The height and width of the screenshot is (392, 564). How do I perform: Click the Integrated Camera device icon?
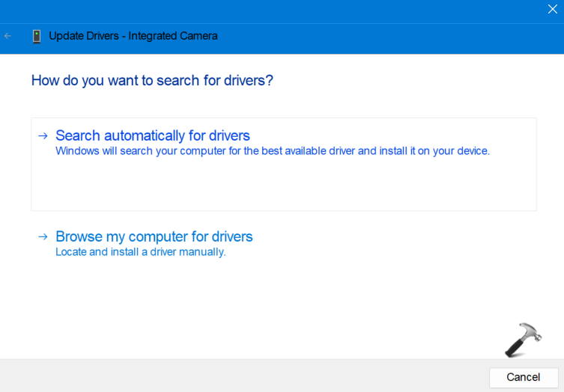tap(37, 36)
